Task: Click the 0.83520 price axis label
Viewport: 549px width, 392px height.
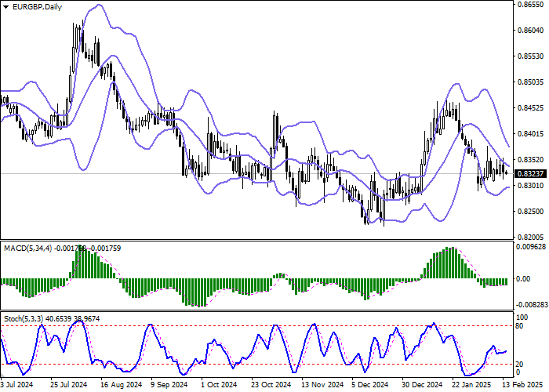Action: click(x=531, y=160)
